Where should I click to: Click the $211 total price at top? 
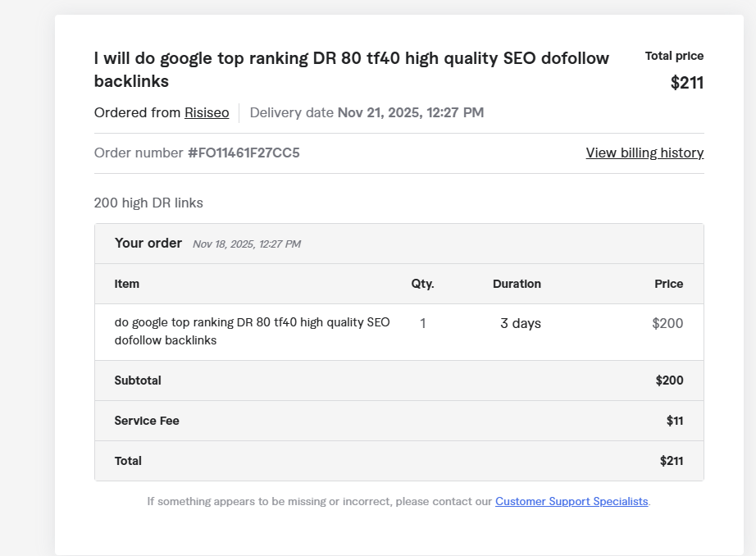tap(686, 83)
